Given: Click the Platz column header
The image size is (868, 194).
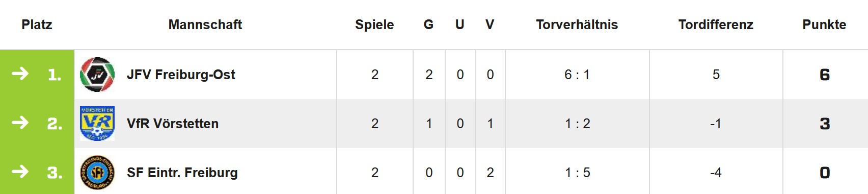Looking at the screenshot, I should coord(37,25).
